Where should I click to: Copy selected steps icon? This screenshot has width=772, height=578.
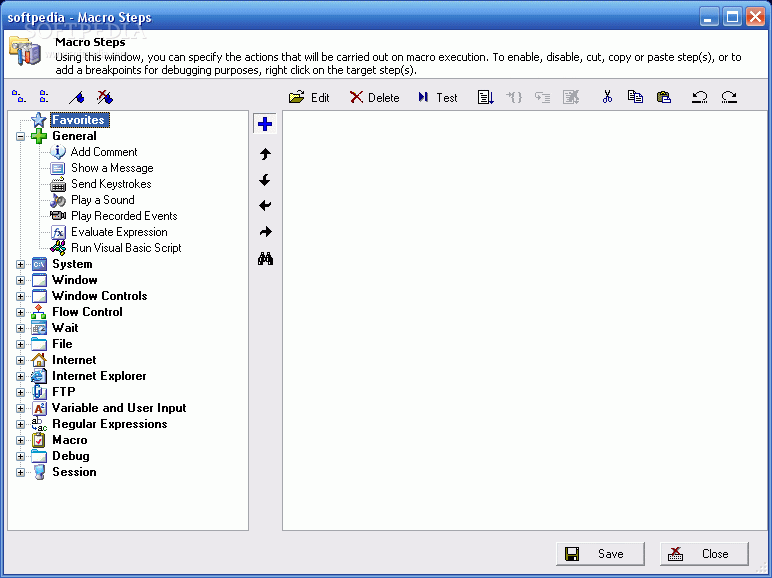[x=635, y=96]
